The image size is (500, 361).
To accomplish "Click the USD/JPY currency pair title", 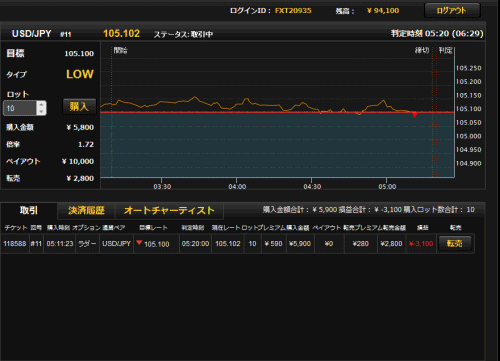I will (x=32, y=34).
